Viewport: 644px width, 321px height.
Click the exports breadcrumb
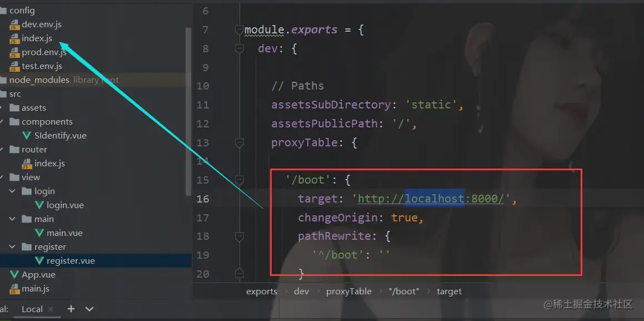(x=262, y=292)
